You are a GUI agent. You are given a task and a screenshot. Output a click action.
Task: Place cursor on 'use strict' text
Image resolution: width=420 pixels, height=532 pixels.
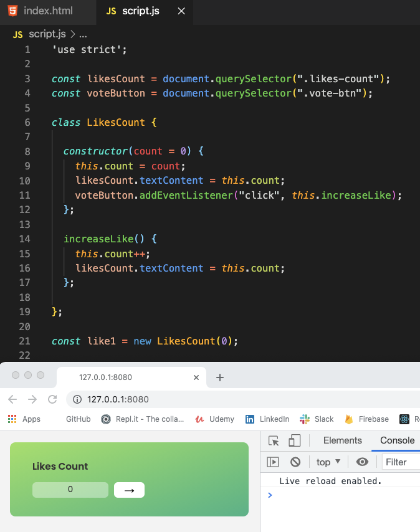coord(87,50)
